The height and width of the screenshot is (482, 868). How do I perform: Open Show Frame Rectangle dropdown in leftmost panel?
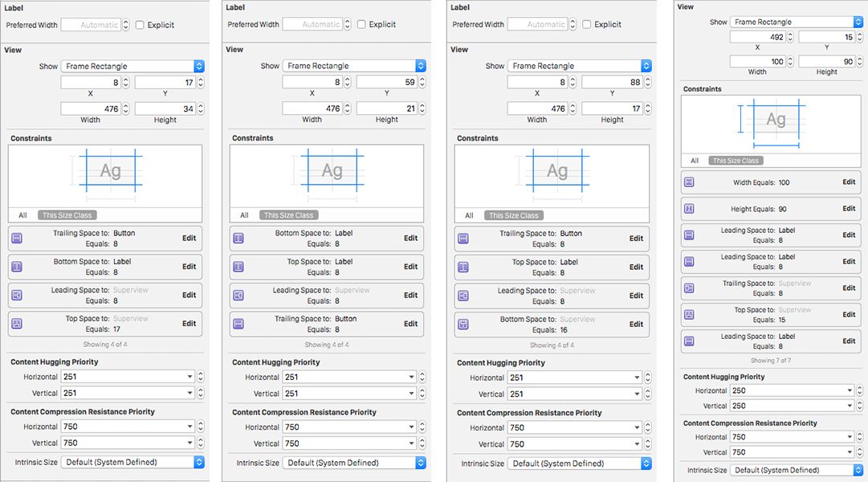(132, 66)
